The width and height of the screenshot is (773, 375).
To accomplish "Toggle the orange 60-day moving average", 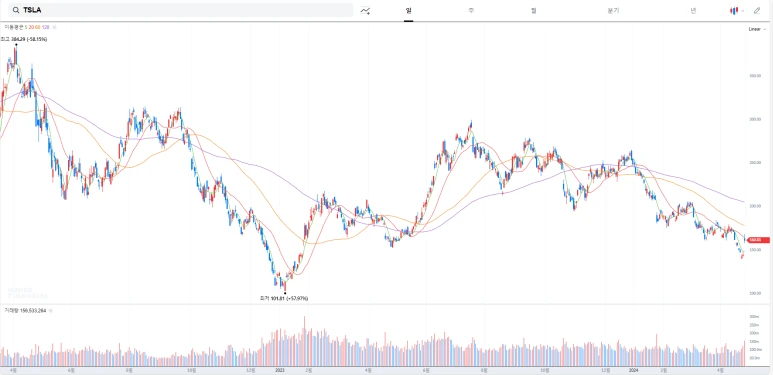I will tap(37, 26).
